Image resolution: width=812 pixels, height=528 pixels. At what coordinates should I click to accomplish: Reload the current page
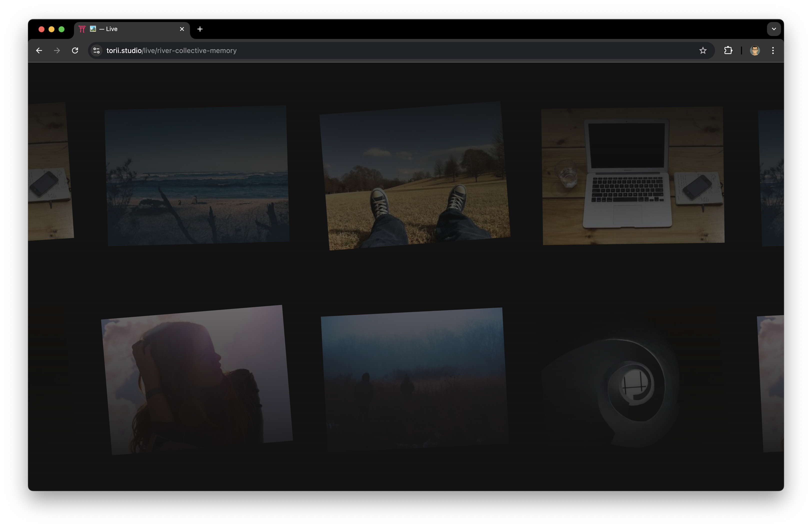[x=75, y=50]
